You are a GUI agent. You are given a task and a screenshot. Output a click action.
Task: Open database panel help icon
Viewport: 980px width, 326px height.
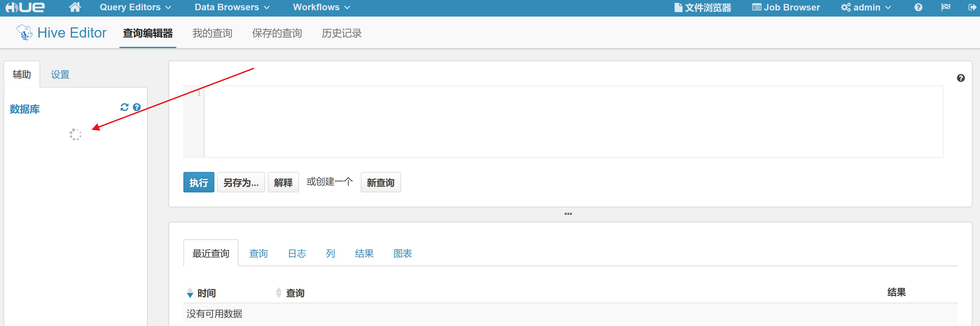point(137,107)
